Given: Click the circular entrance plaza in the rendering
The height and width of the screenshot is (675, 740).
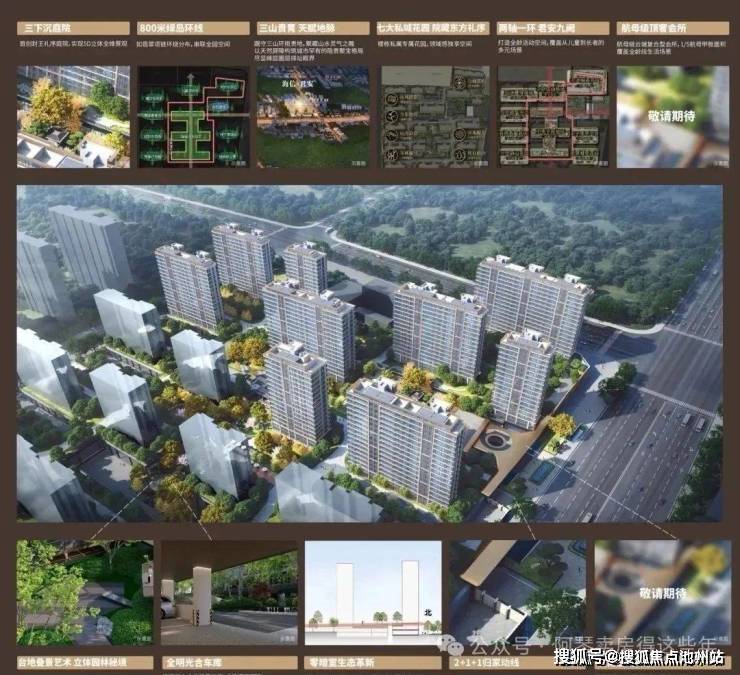Looking at the screenshot, I should click(495, 441).
